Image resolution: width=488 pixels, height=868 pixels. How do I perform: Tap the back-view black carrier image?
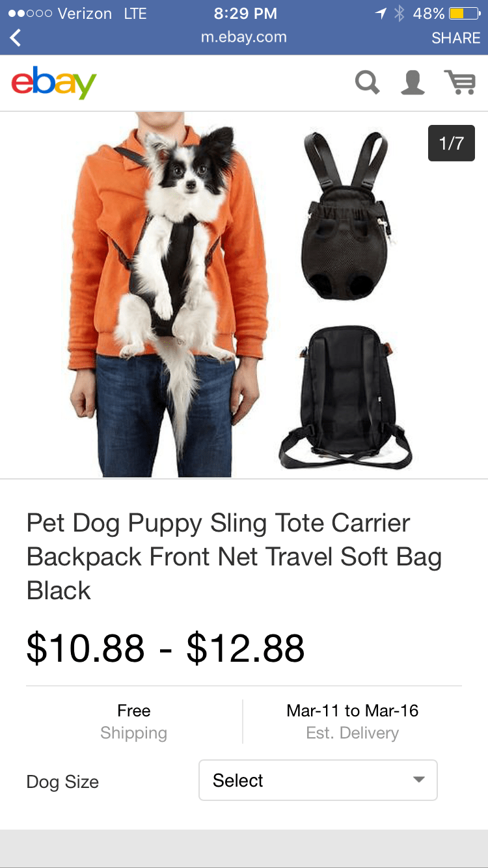(346, 397)
